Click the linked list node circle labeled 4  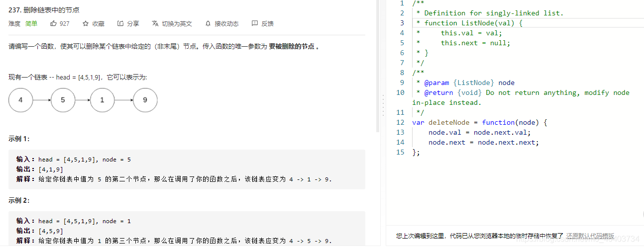click(20, 100)
